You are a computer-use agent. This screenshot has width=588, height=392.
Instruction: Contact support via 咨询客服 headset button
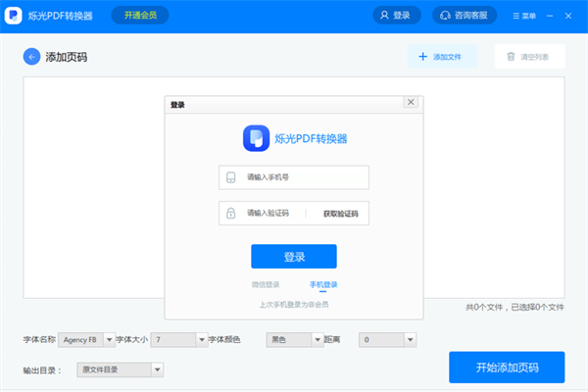click(x=466, y=16)
